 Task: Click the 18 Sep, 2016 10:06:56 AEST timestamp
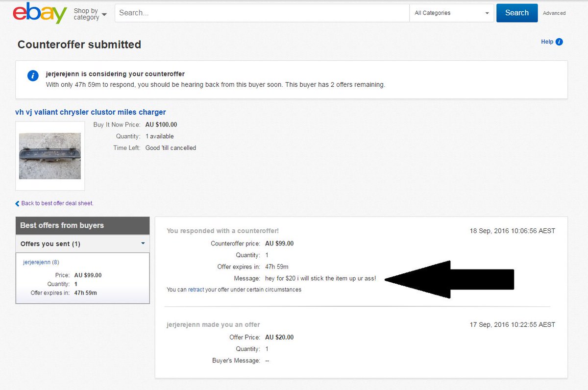pos(513,231)
